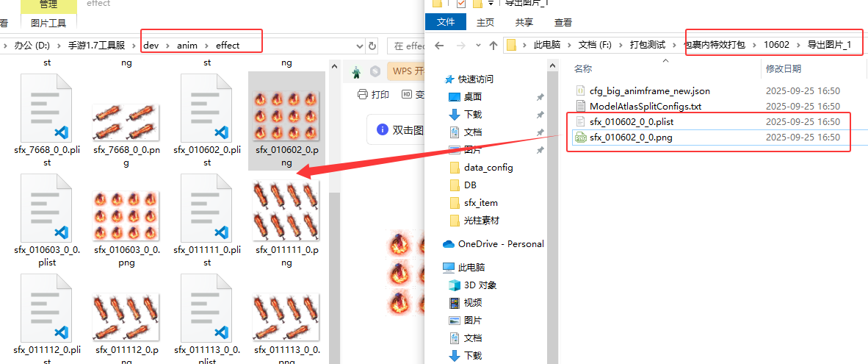Click the 10602 breadcrumb in the address bar
Viewport: 868px width, 364px height.
(776, 45)
